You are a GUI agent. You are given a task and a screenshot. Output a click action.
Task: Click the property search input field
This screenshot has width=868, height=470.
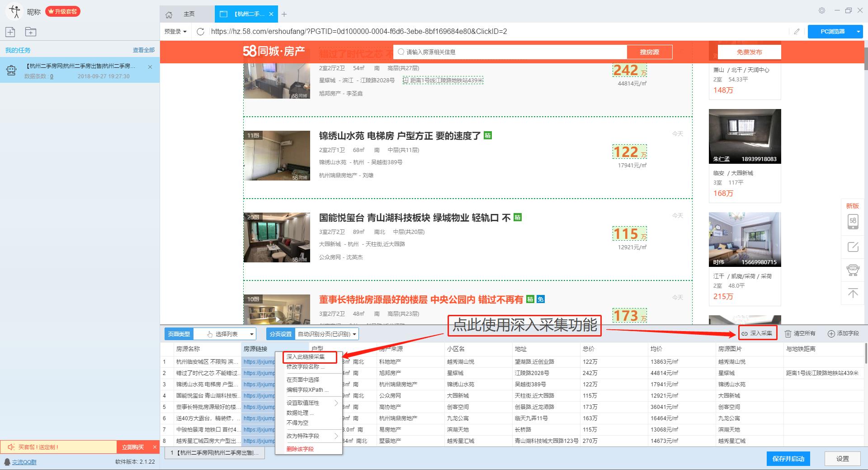click(510, 52)
